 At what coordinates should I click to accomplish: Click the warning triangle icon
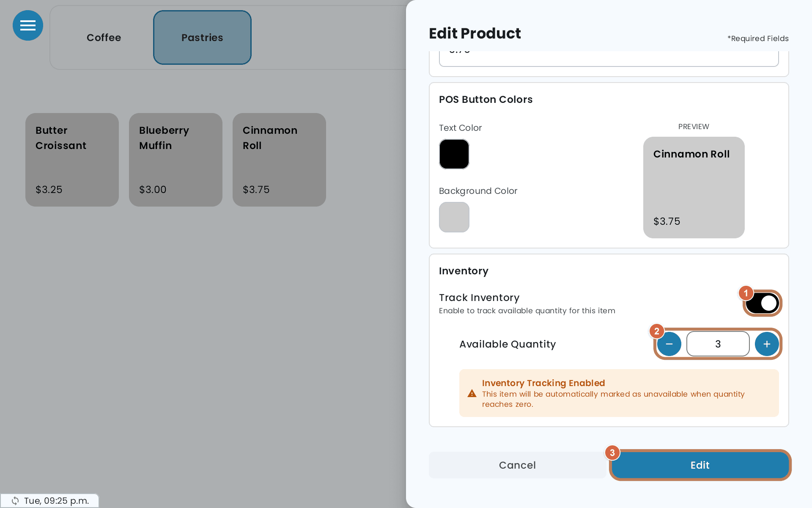[472, 394]
